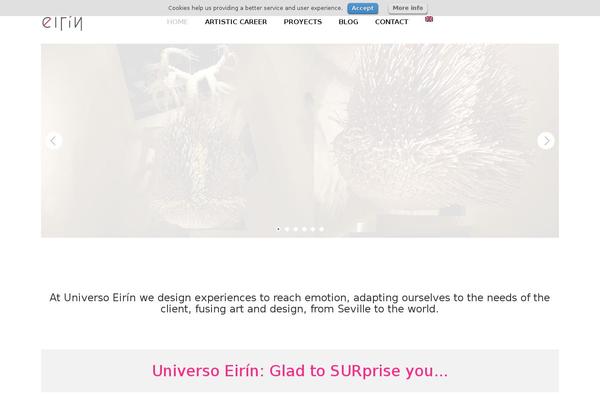The height and width of the screenshot is (400, 600).
Task: Click the 'Cookies help us providing' notice text
Action: (x=255, y=8)
